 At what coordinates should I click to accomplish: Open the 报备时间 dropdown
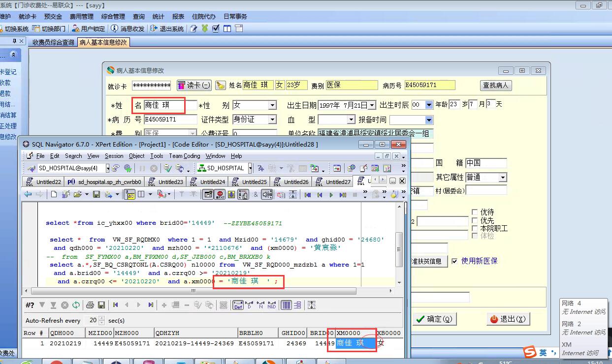click(x=429, y=120)
